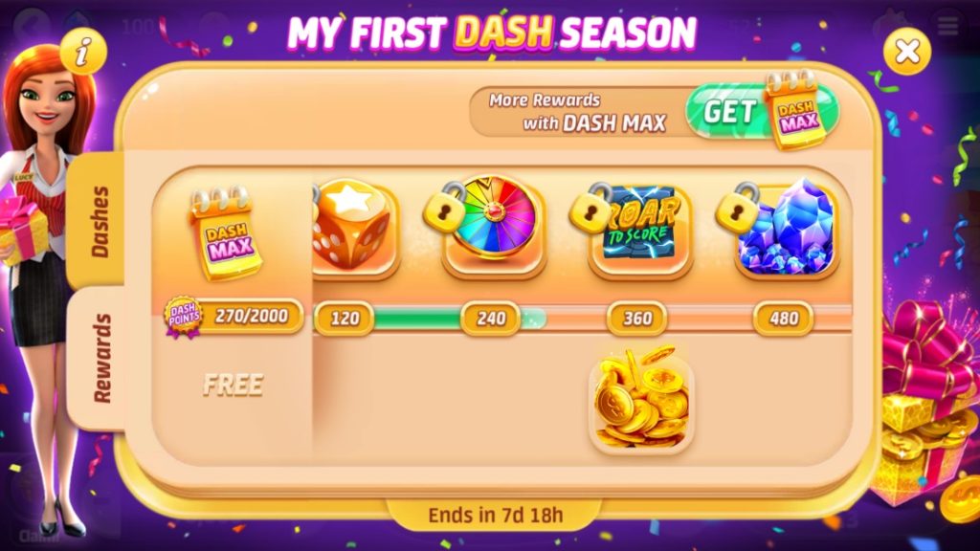Select the Rewards tab
980x551 pixels.
click(97, 359)
